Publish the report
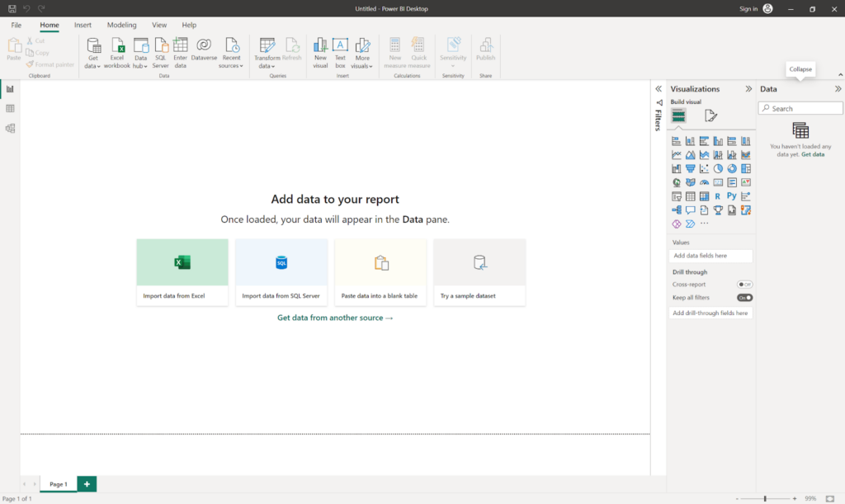845x504 pixels. (485, 51)
